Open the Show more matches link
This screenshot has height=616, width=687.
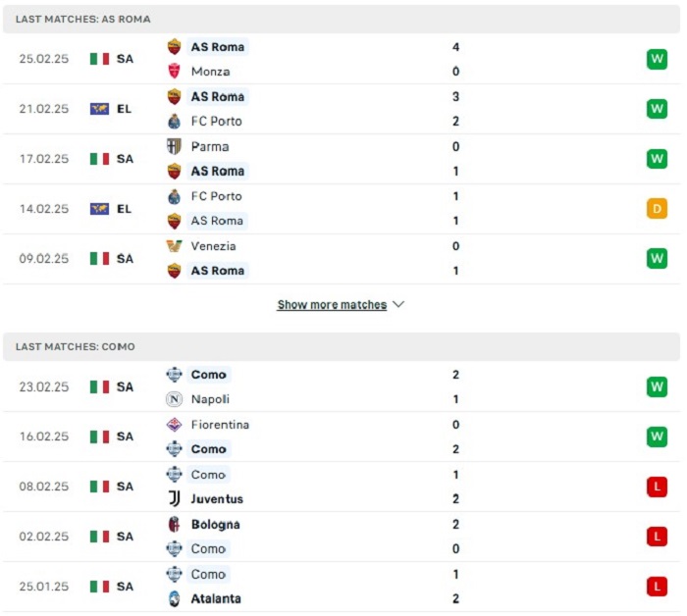coord(332,305)
